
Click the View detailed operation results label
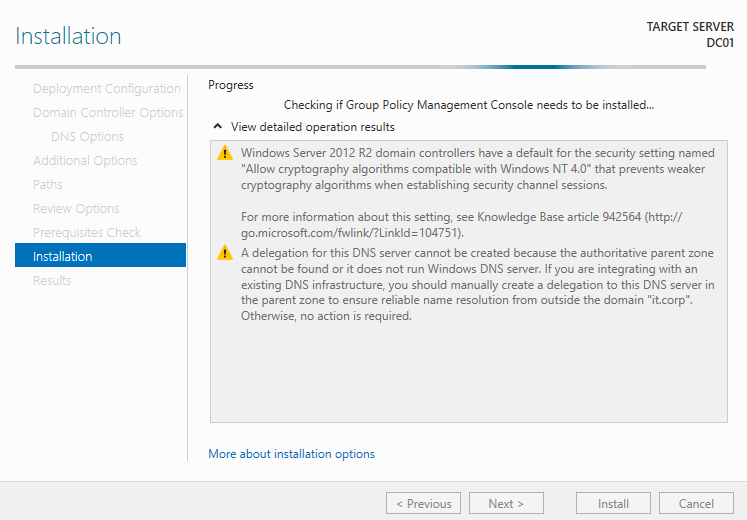pyautogui.click(x=313, y=127)
